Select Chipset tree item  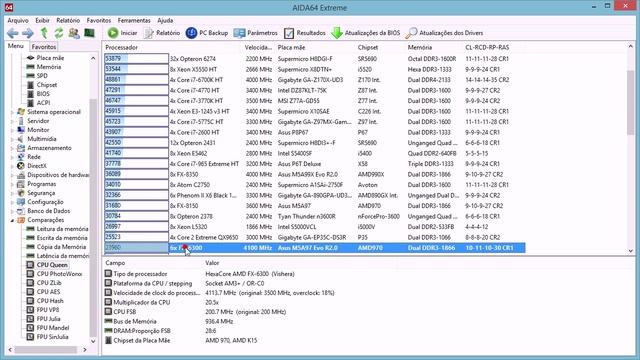pos(47,85)
